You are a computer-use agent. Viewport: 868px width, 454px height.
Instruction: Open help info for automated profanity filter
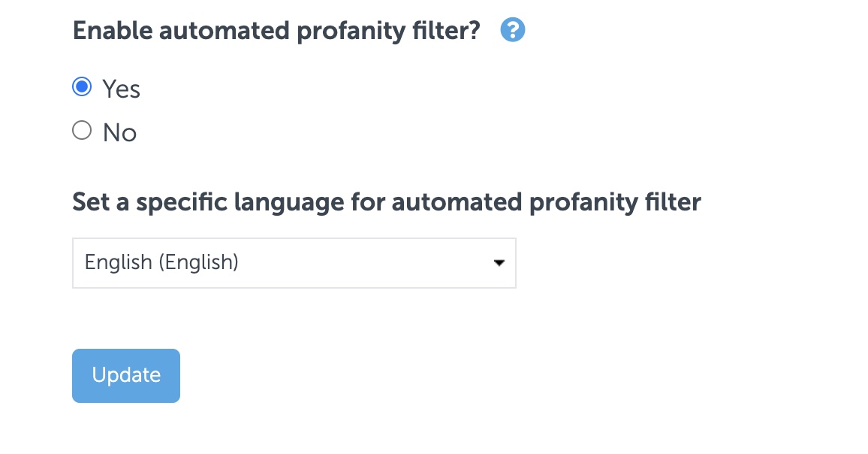point(513,30)
